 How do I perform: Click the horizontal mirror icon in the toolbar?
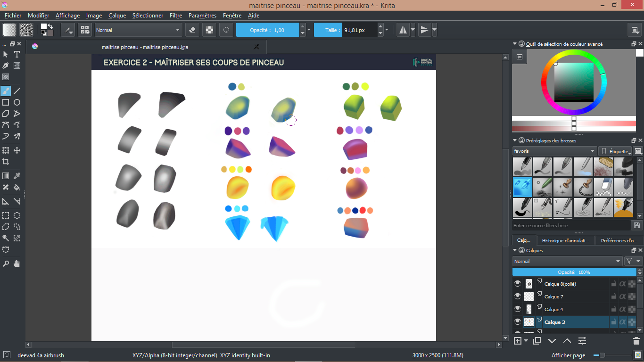coord(404,30)
